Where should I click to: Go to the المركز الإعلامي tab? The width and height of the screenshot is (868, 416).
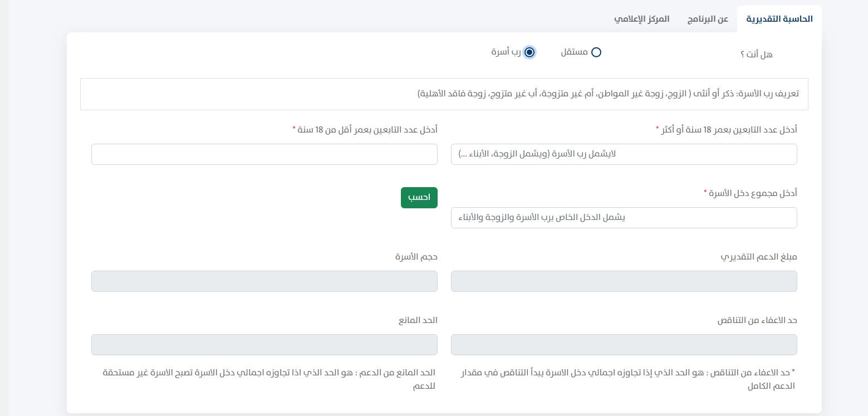[x=641, y=19]
